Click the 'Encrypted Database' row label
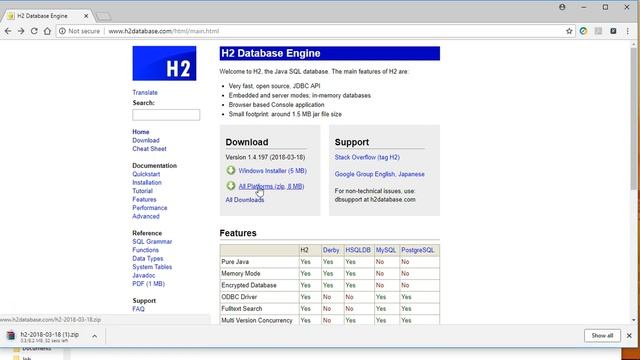640x360 pixels. coord(249,285)
